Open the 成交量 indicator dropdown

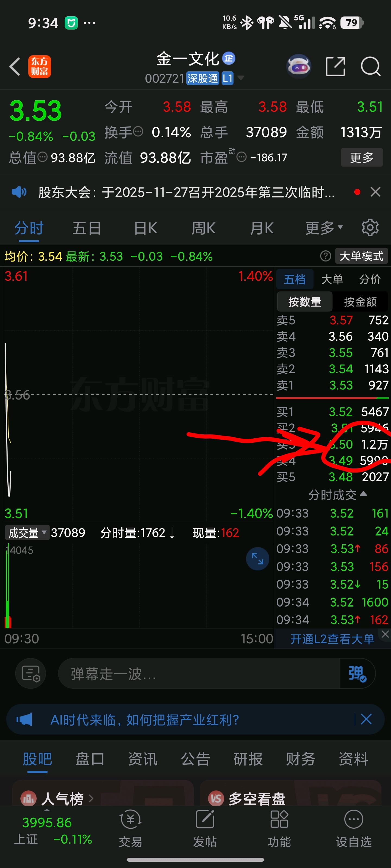tap(27, 533)
